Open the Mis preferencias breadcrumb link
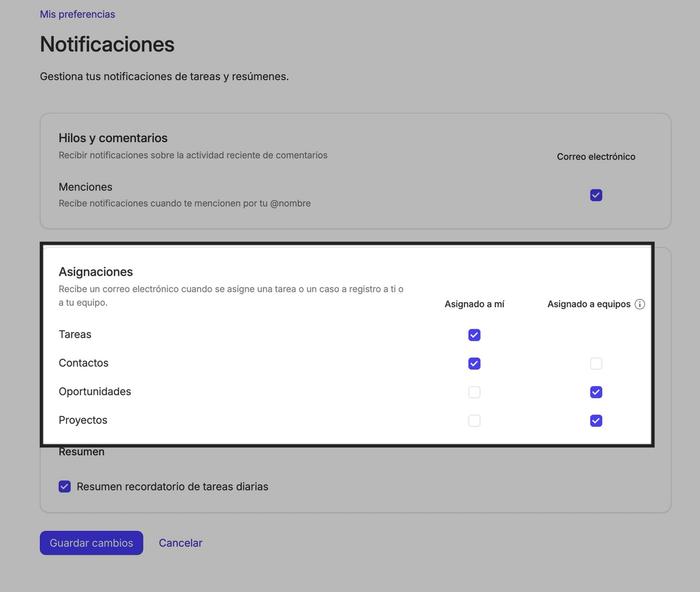Screen dimensions: 700x592 77,14
